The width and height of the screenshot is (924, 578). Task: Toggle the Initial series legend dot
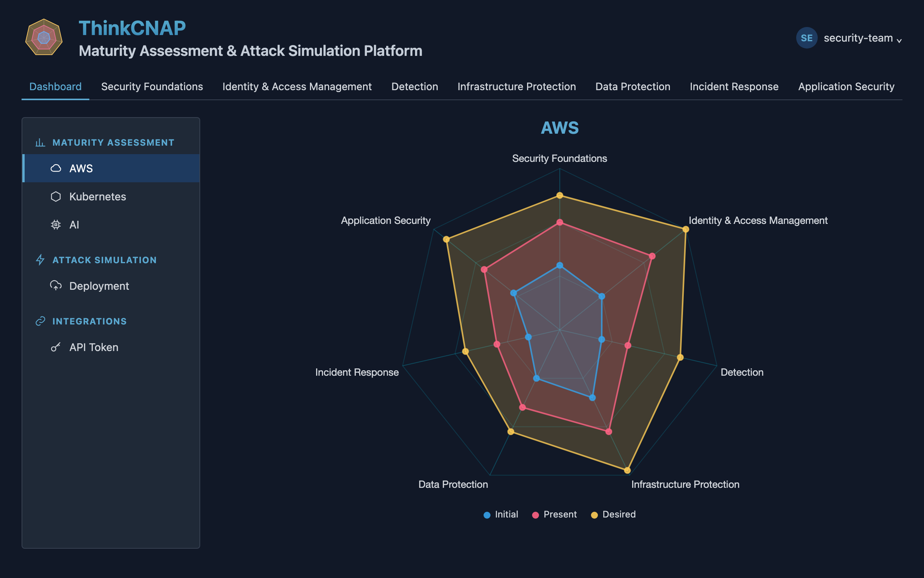487,515
